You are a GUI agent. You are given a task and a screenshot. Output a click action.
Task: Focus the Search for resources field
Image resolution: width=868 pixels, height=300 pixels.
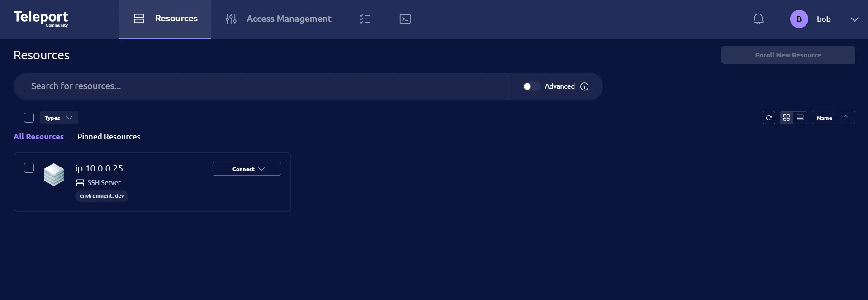coord(261,86)
